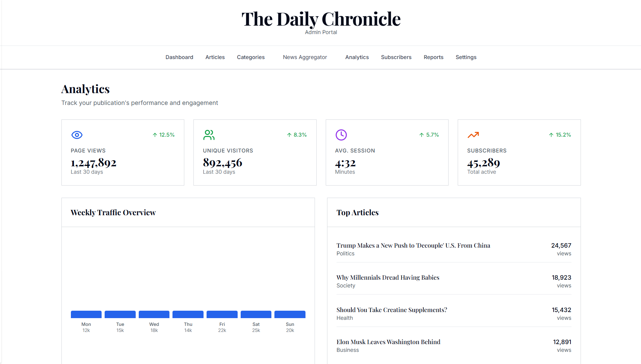This screenshot has height=364, width=641.
Task: Click the trending-up icon on Subscribers card
Action: pyautogui.click(x=473, y=135)
